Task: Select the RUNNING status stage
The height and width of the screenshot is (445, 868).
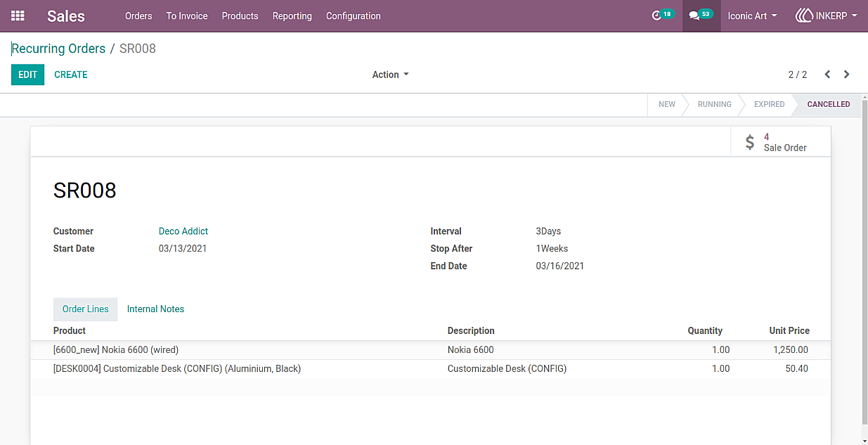Action: pos(715,104)
